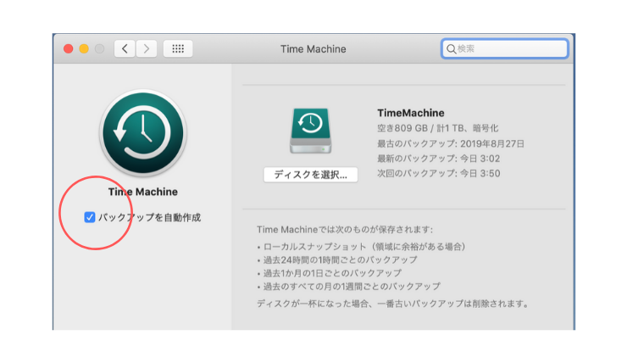
Task: Toggle the バックアップを自動作成 checkbox
Action: 90,217
